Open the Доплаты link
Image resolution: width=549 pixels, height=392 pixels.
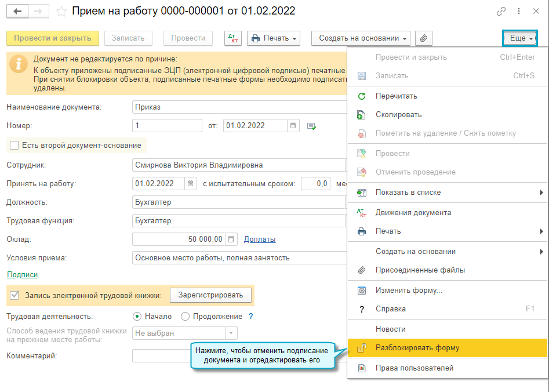[x=259, y=239]
